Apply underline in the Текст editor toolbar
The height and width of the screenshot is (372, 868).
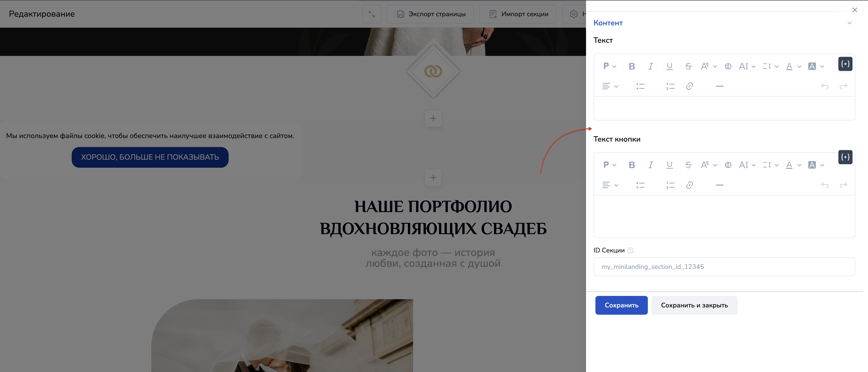(x=669, y=66)
